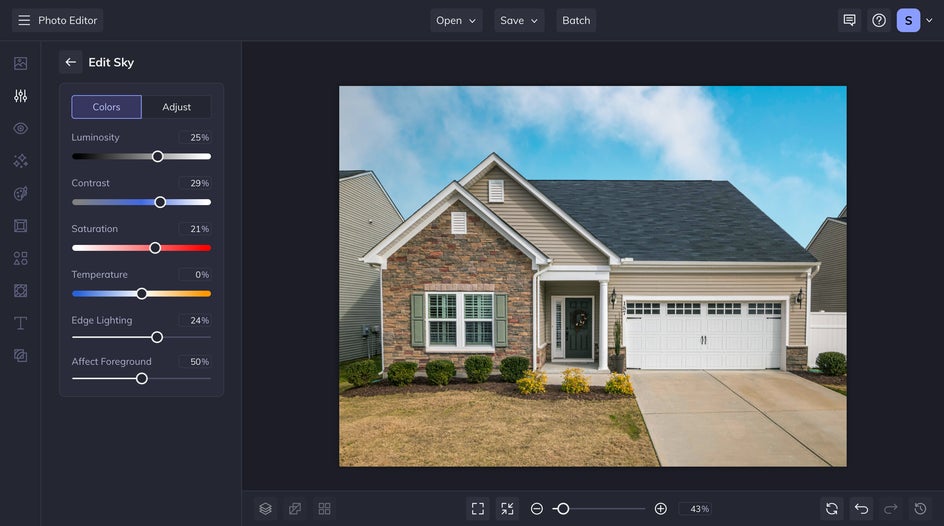Screen dimensions: 944x526
Task: Click the Luminosity 25% value field
Action: [x=195, y=137]
